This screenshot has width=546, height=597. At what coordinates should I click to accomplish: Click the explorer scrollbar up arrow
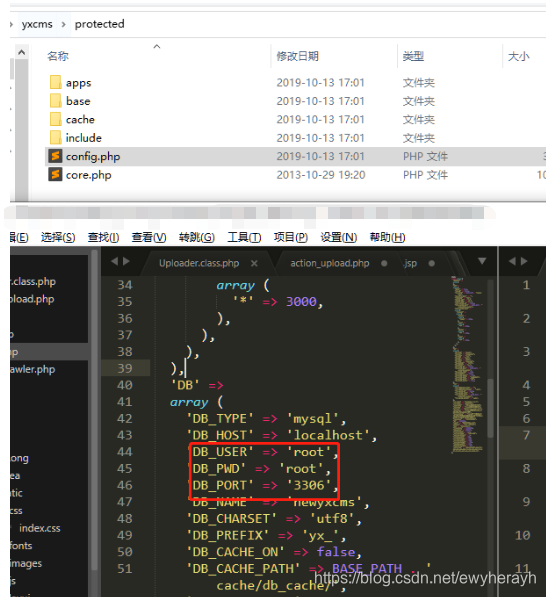pos(22,52)
